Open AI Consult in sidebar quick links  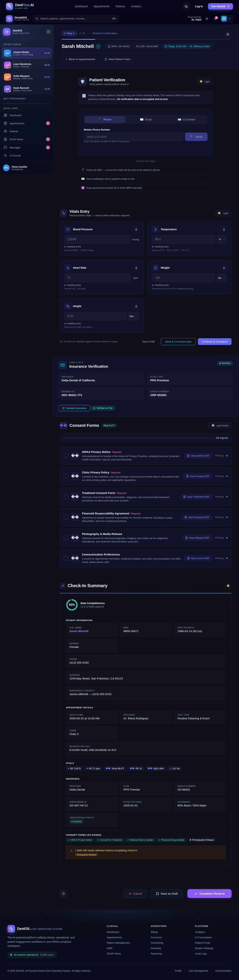pyautogui.click(x=27, y=156)
